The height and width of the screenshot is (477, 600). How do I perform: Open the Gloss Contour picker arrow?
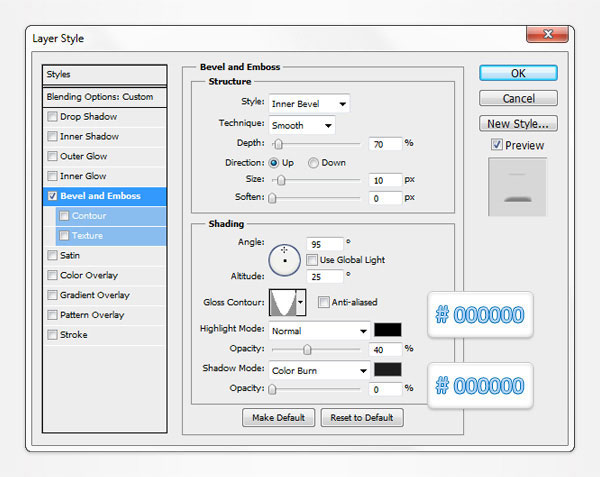[300, 302]
